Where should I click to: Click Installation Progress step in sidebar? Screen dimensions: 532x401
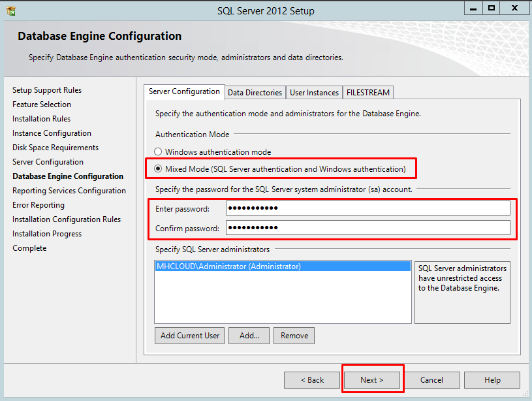coord(47,234)
